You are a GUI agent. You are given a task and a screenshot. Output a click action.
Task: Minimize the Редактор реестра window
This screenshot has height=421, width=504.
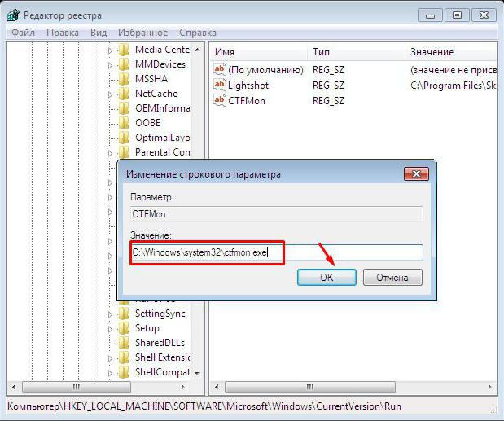click(430, 15)
